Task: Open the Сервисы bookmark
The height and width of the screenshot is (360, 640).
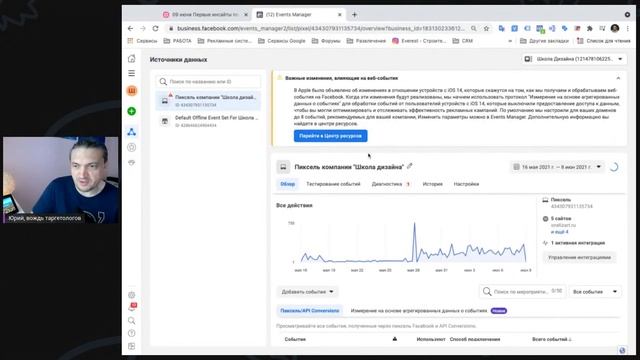Action: click(x=142, y=41)
